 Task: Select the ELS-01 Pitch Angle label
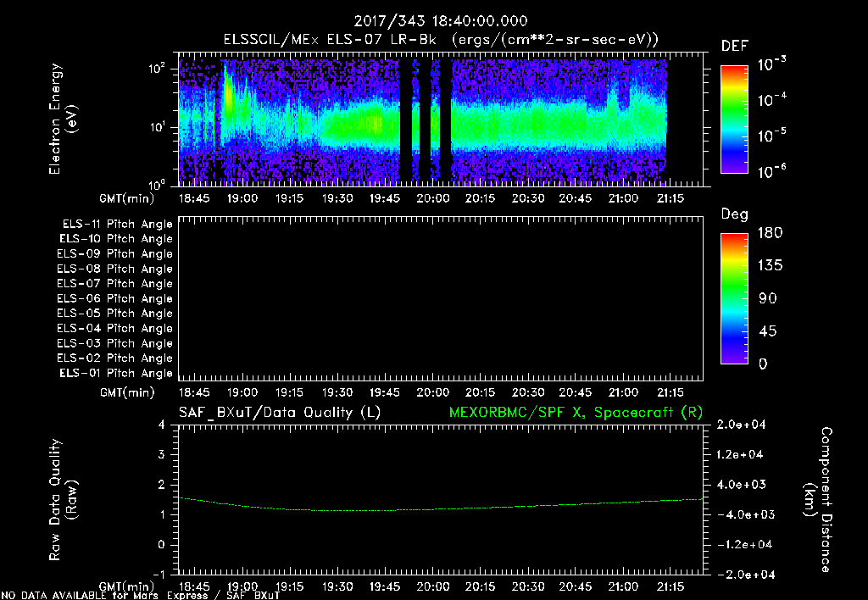pyautogui.click(x=115, y=373)
